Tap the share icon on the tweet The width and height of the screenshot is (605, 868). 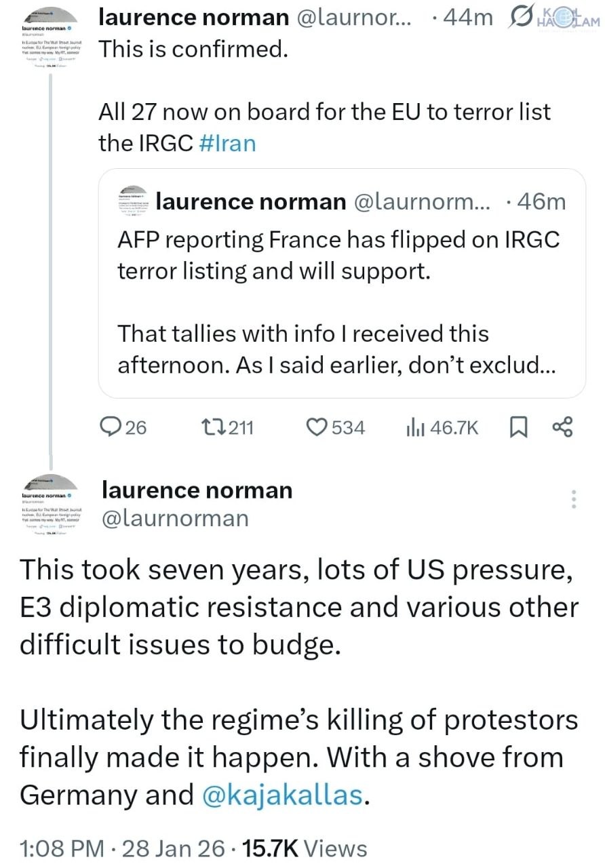pyautogui.click(x=563, y=427)
